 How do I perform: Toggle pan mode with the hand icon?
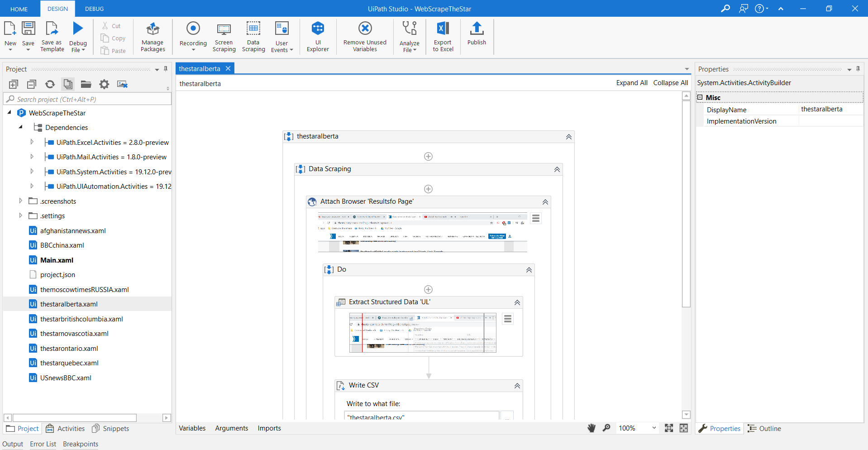[x=591, y=428]
